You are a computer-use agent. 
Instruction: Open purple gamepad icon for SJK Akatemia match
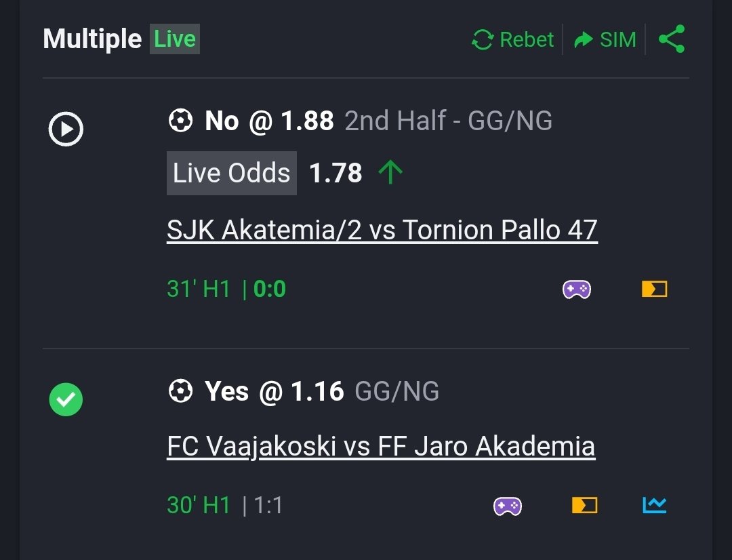tap(577, 289)
